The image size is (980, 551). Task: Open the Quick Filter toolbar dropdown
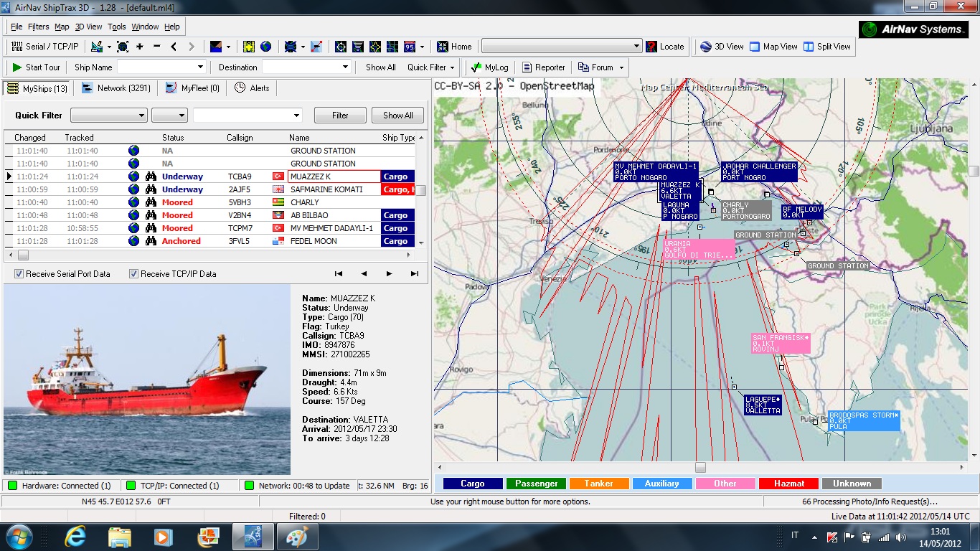pos(431,67)
